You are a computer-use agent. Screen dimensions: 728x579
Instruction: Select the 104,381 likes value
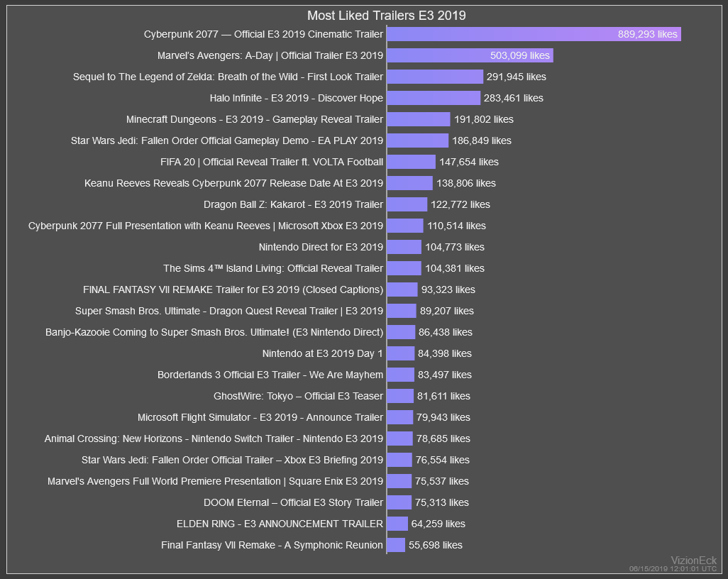pos(455,268)
